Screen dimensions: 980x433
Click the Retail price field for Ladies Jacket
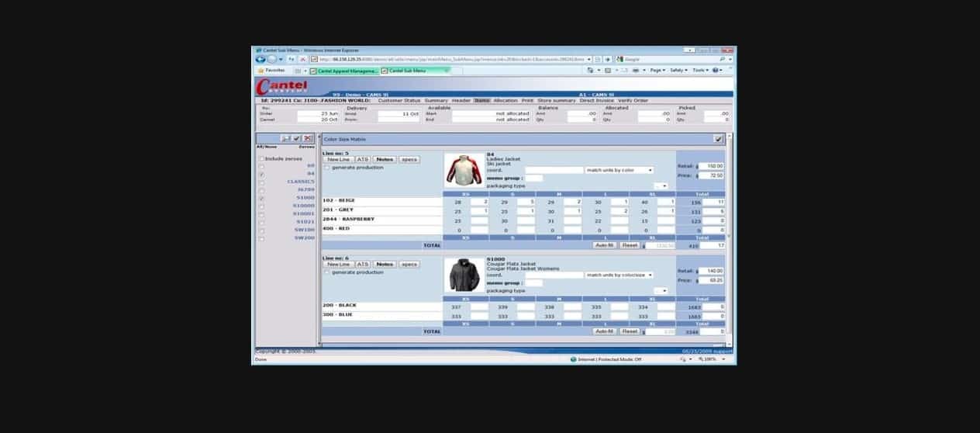pos(712,166)
